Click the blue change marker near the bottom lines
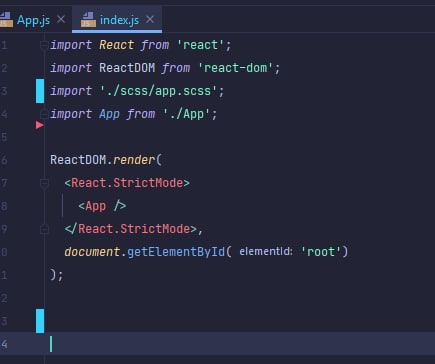This screenshot has height=364, width=435. pyautogui.click(x=40, y=321)
